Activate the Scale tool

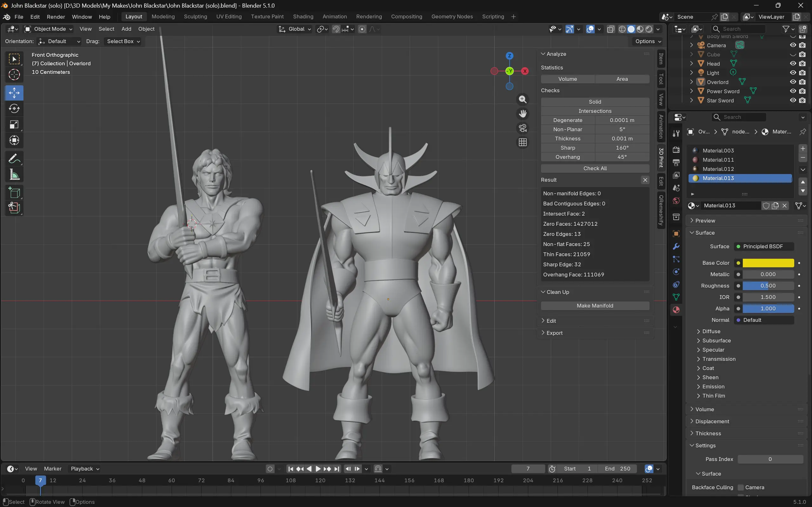tap(14, 124)
